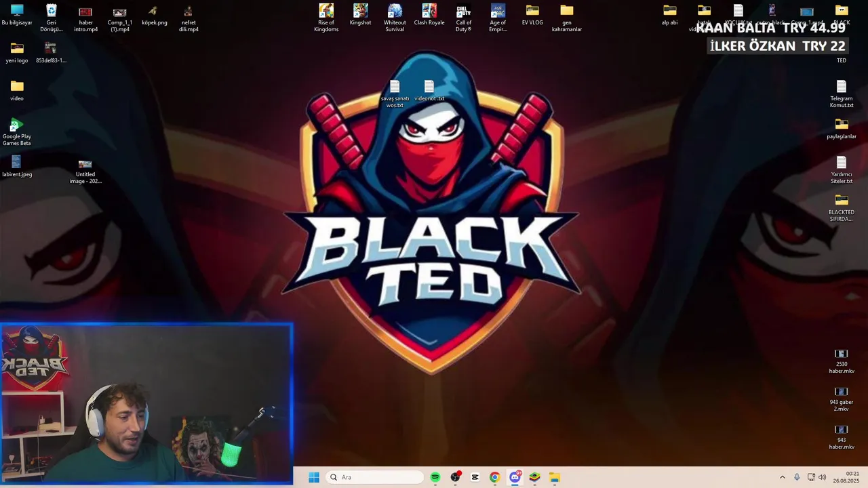Select the Untitled image - 202 file

[x=85, y=171]
